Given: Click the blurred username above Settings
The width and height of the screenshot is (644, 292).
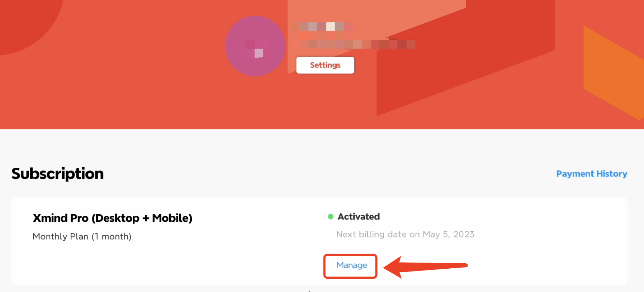Looking at the screenshot, I should (x=322, y=27).
